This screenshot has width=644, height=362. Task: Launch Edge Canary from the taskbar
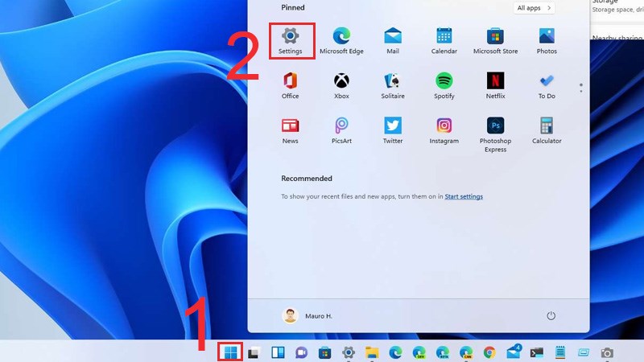click(x=466, y=352)
